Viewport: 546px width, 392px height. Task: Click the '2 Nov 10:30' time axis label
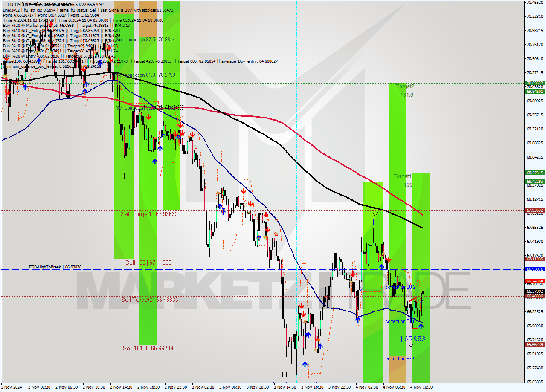point(94,387)
